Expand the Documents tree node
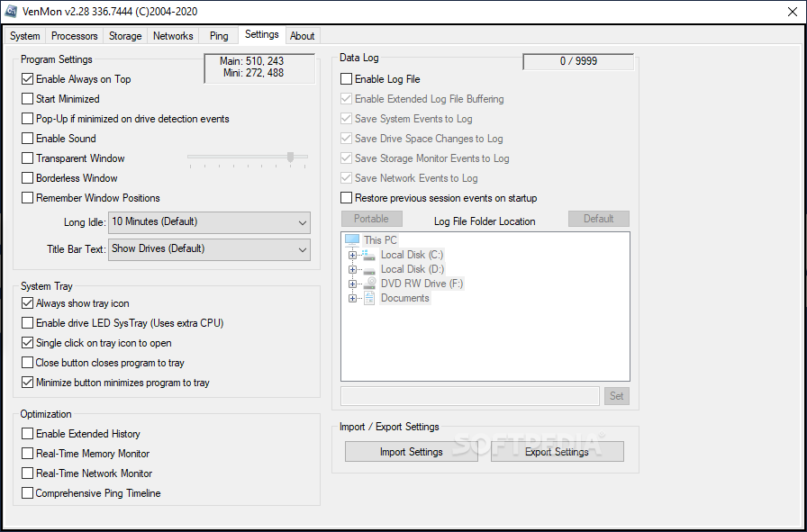The width and height of the screenshot is (807, 532). (352, 299)
